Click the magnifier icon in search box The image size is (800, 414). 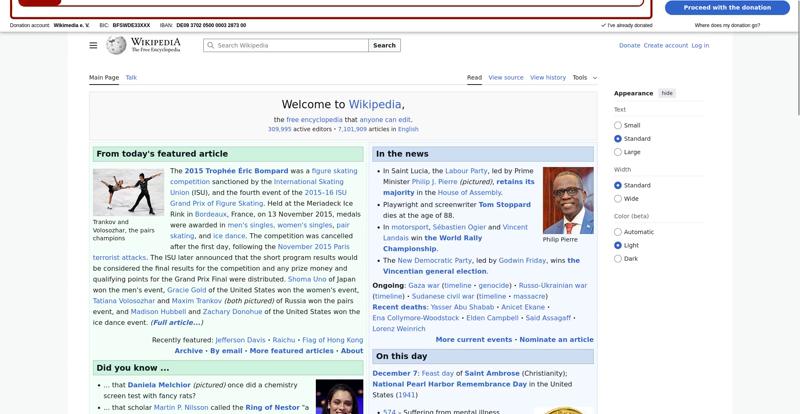pyautogui.click(x=210, y=45)
